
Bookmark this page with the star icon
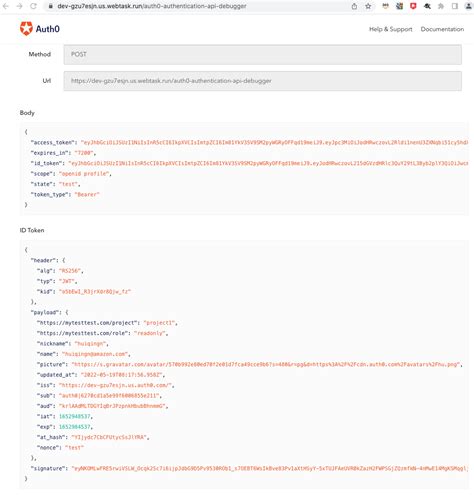coord(368,6)
